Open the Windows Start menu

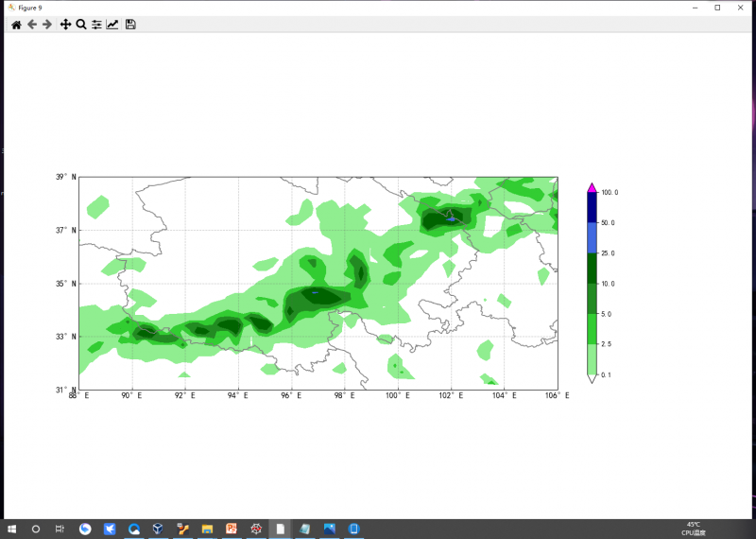coord(12,529)
